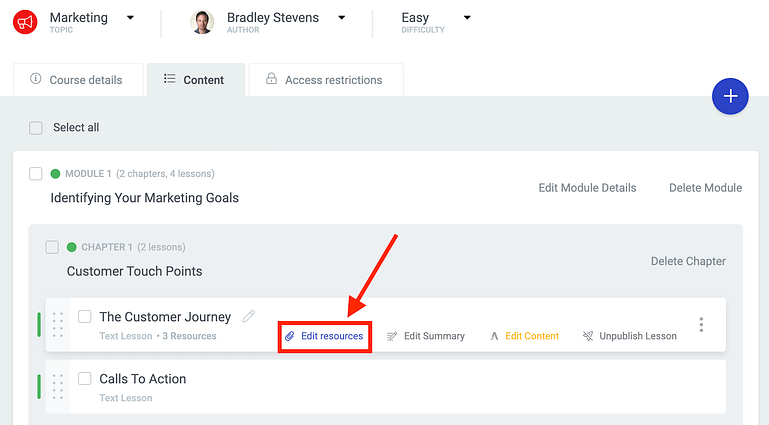Open the Bradley Stevens author dropdown
769x425 pixels.
[342, 18]
